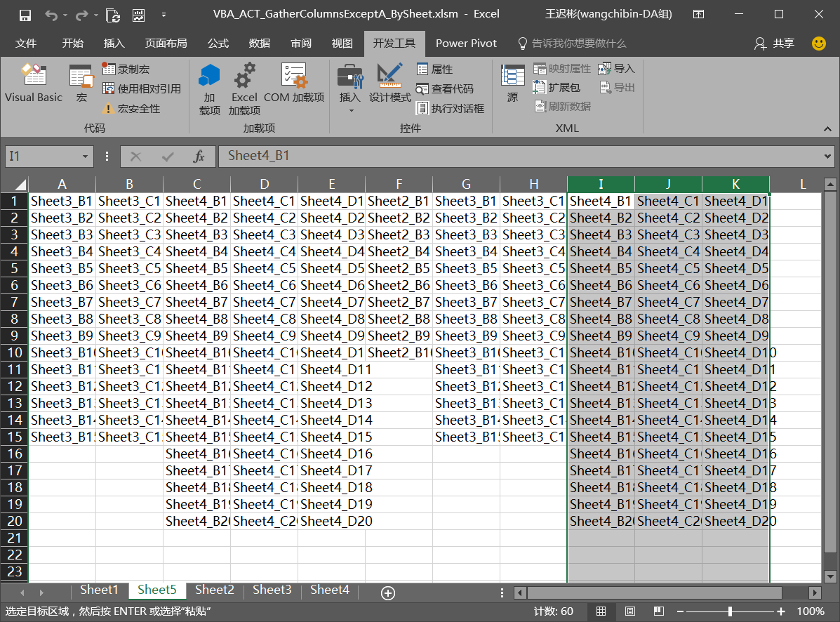The image size is (840, 622).
Task: Add a new sheet with plus button
Action: point(388,593)
